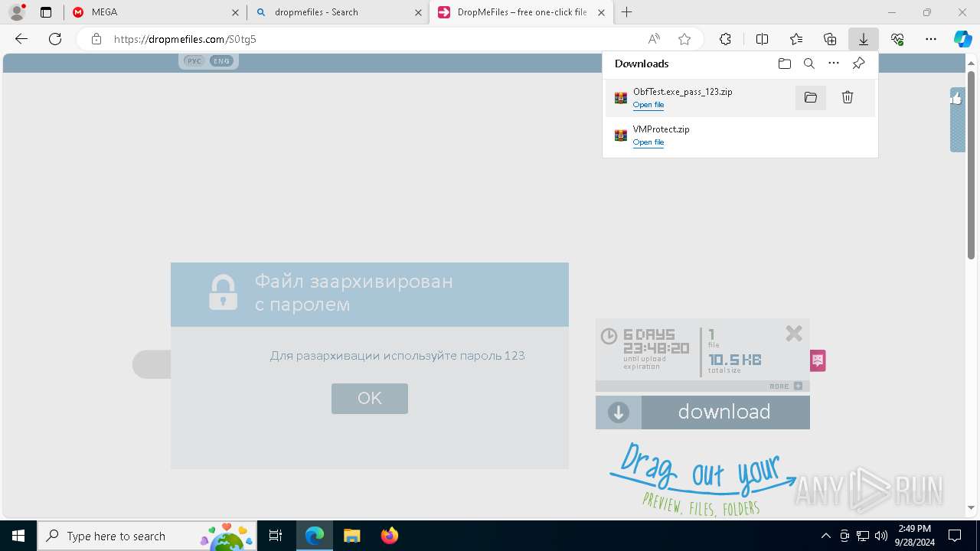Viewport: 980px width, 551px height.
Task: Open the downloads folder icon
Action: click(784, 64)
